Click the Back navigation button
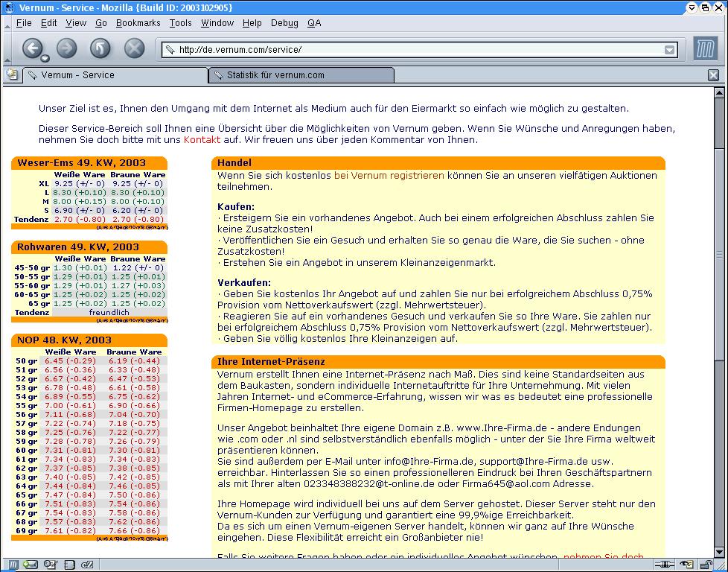The height and width of the screenshot is (572, 728). click(32, 48)
